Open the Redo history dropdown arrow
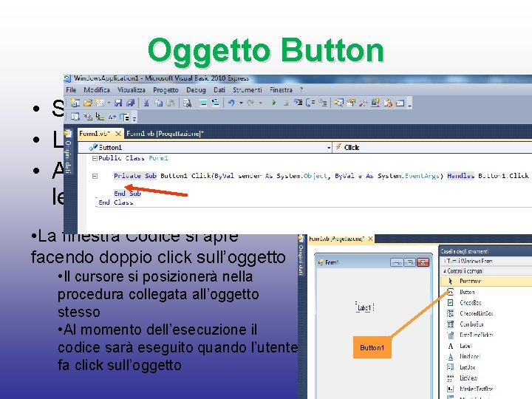Image resolution: width=532 pixels, height=399 pixels. point(261,103)
